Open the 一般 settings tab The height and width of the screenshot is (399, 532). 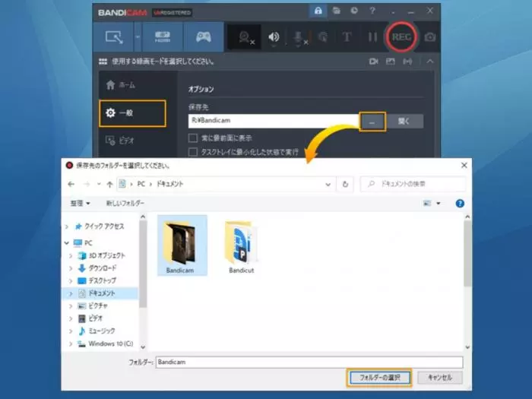[132, 113]
